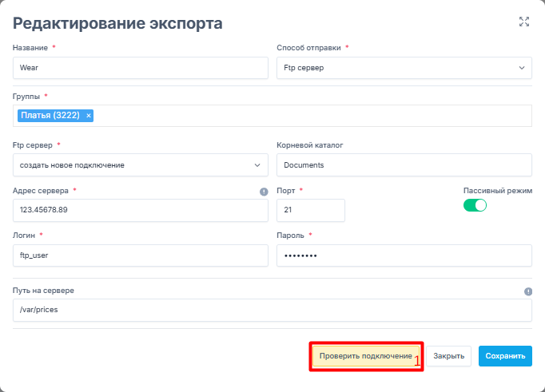Click the Проверить подключение button
This screenshot has height=392, width=545.
[x=365, y=355]
